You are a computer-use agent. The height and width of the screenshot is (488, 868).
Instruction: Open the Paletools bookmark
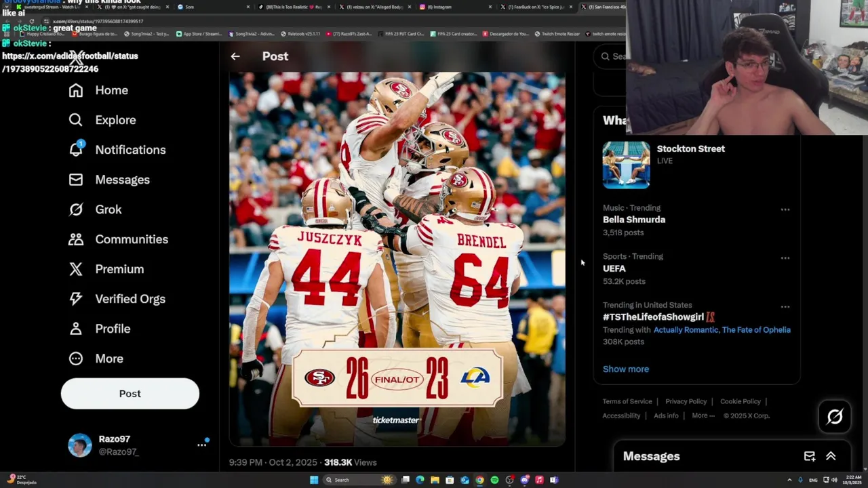point(301,34)
